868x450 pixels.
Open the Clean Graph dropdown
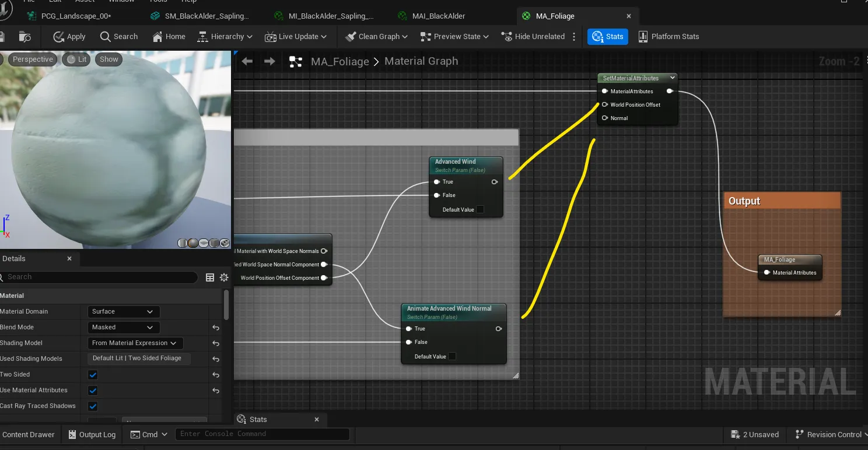coord(376,36)
